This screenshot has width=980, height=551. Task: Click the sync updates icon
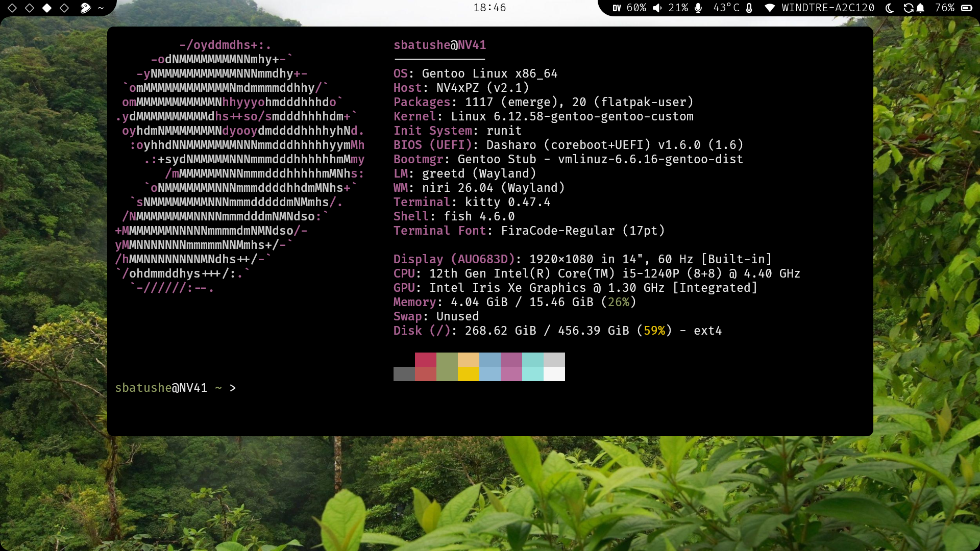pos(909,8)
